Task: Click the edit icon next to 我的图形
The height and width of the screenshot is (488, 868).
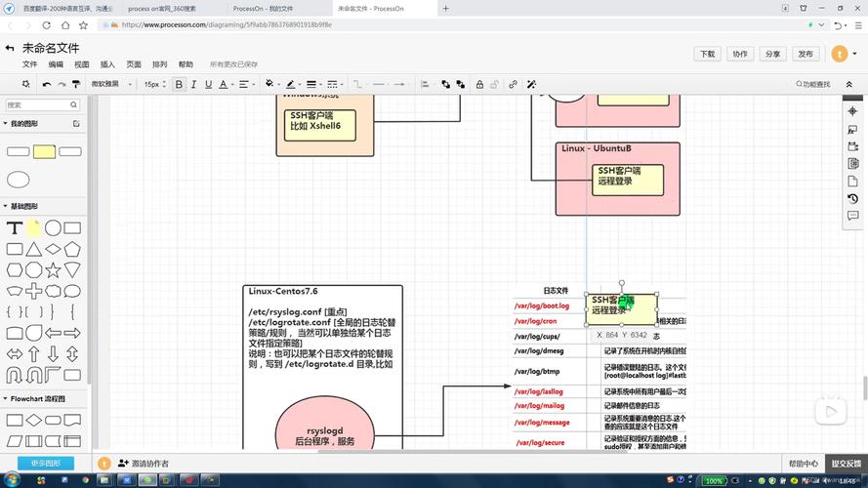Action: 76,123
